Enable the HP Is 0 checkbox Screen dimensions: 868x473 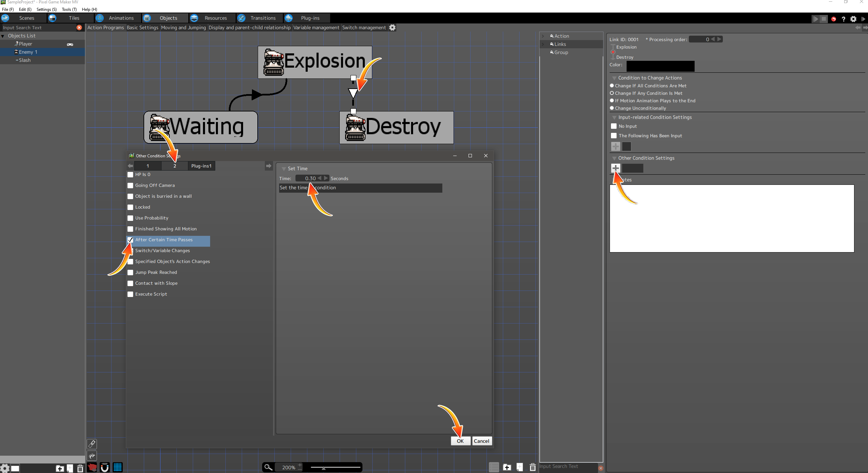coord(130,175)
